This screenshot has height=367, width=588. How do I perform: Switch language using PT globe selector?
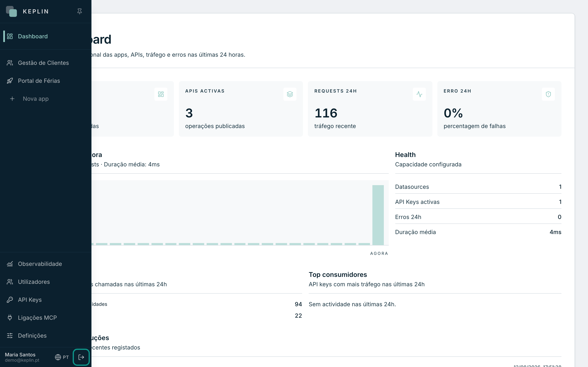(x=62, y=357)
